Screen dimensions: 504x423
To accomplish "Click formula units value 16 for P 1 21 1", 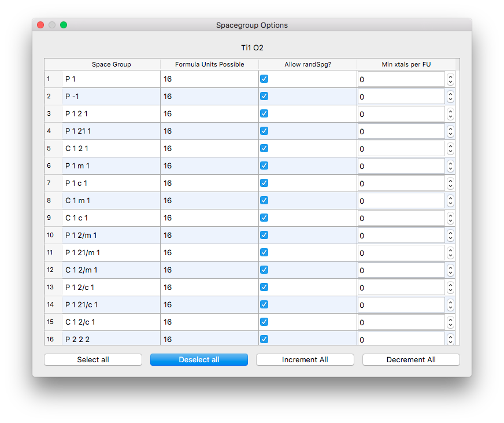I will [210, 131].
